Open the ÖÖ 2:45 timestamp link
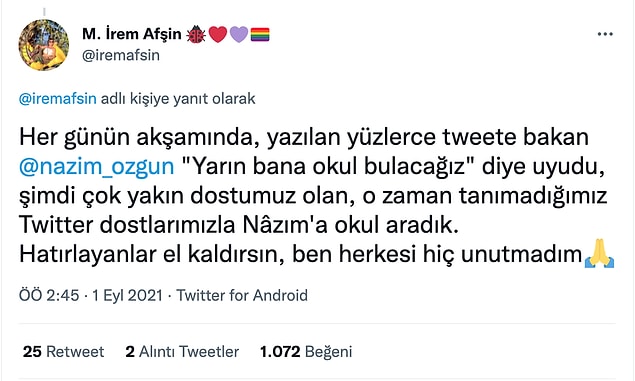 coord(49,295)
